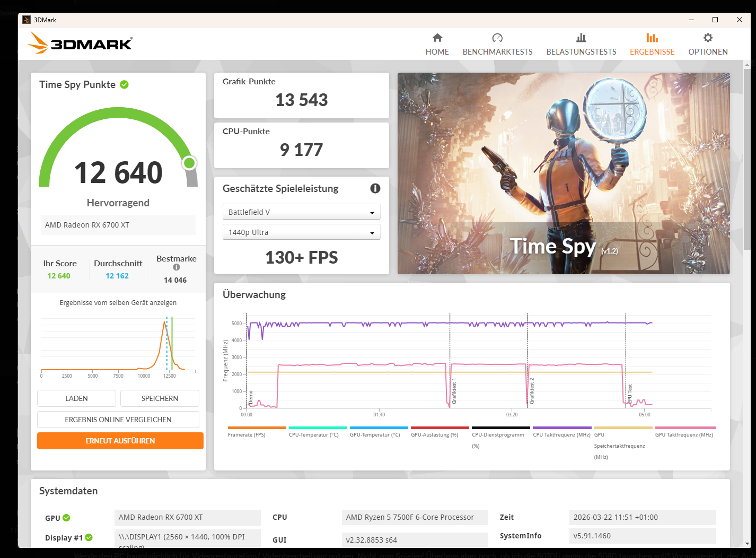Viewport: 756px width, 558px height.
Task: Click the GPU field in Systemdaten
Action: pos(187,517)
